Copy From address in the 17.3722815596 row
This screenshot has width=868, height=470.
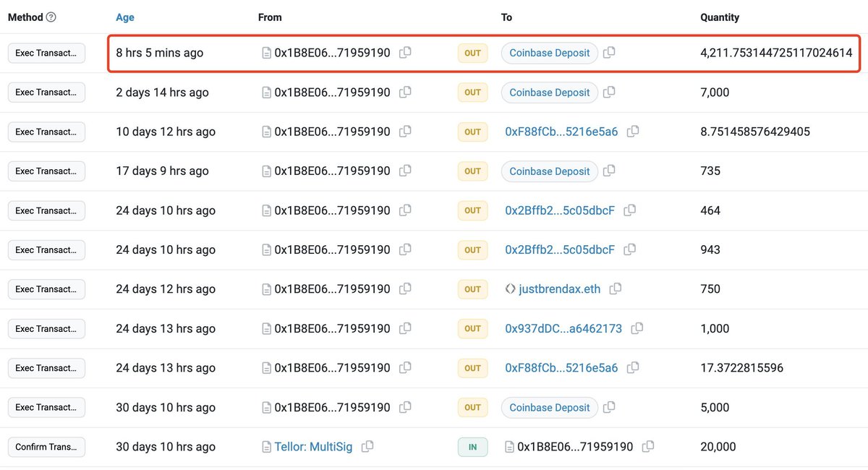tap(405, 368)
